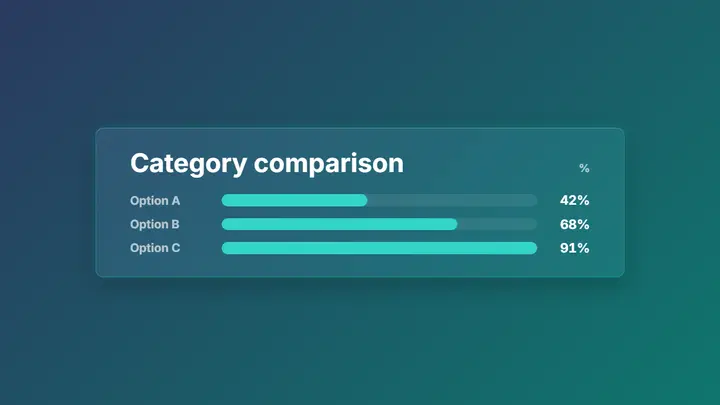This screenshot has width=720, height=405.
Task: Click the 68% value for Option B
Action: 574,224
